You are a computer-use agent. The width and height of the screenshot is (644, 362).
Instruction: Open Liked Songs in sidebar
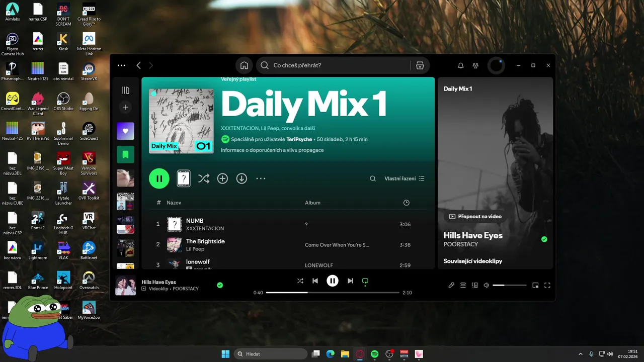point(125,131)
